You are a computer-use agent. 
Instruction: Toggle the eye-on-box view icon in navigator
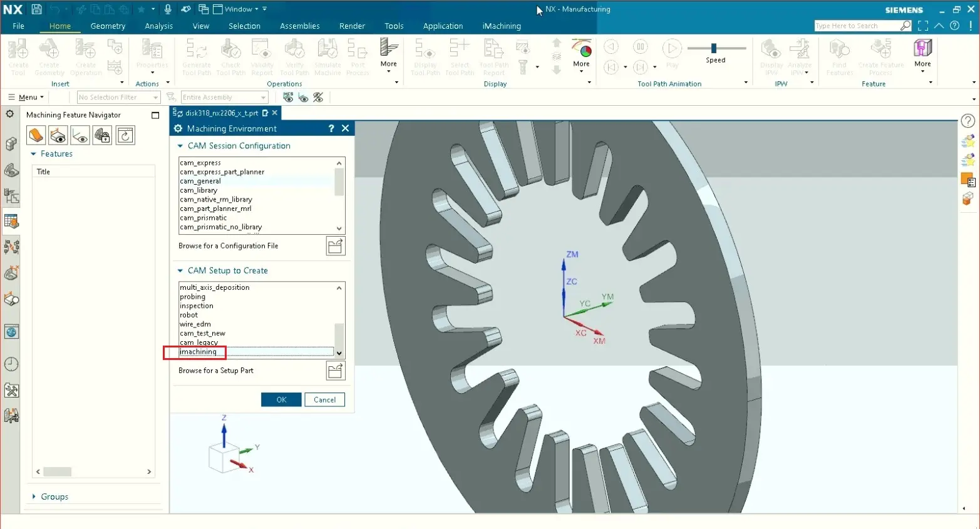click(58, 135)
